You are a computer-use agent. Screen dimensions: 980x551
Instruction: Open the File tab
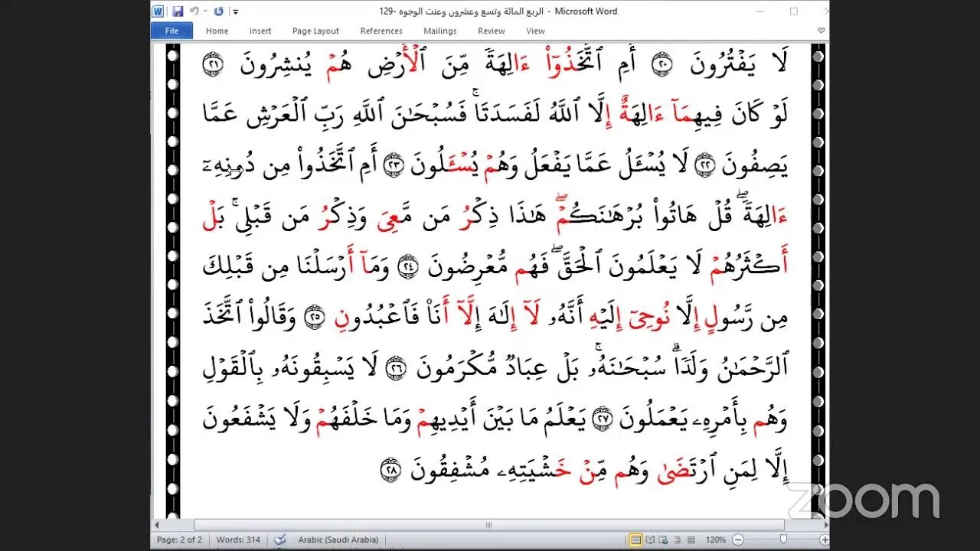click(171, 31)
